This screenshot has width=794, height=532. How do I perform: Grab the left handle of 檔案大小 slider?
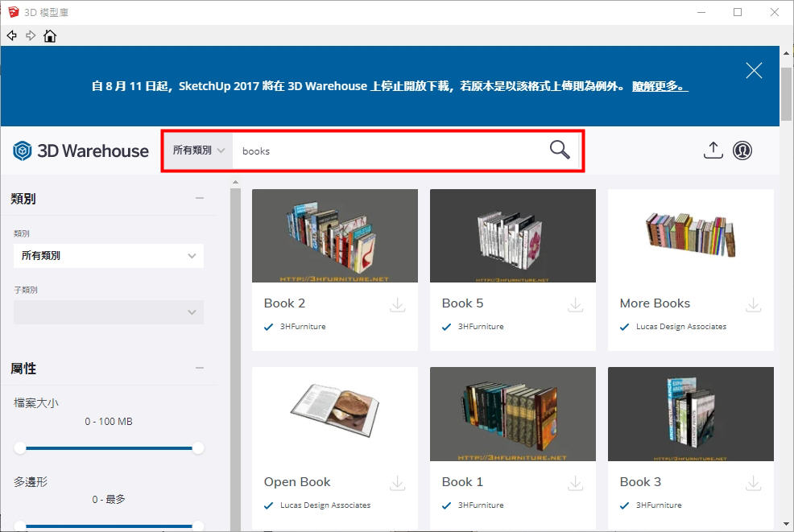[x=20, y=448]
